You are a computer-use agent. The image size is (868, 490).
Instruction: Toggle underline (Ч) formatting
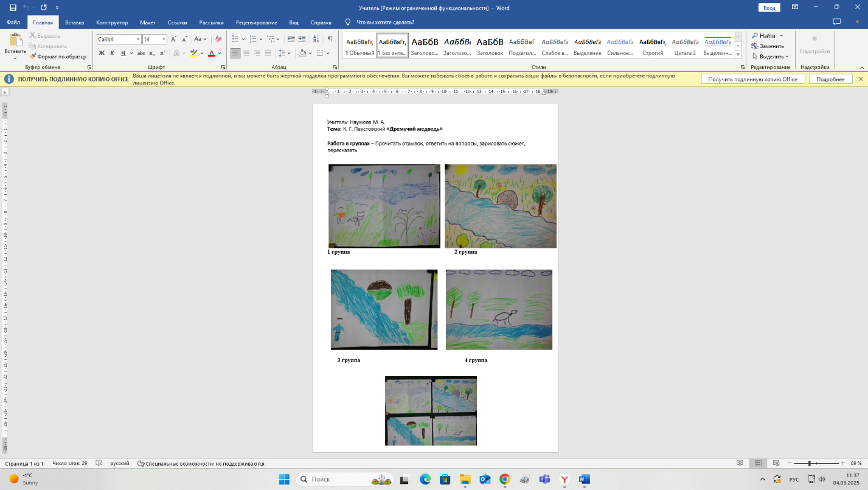tap(123, 53)
